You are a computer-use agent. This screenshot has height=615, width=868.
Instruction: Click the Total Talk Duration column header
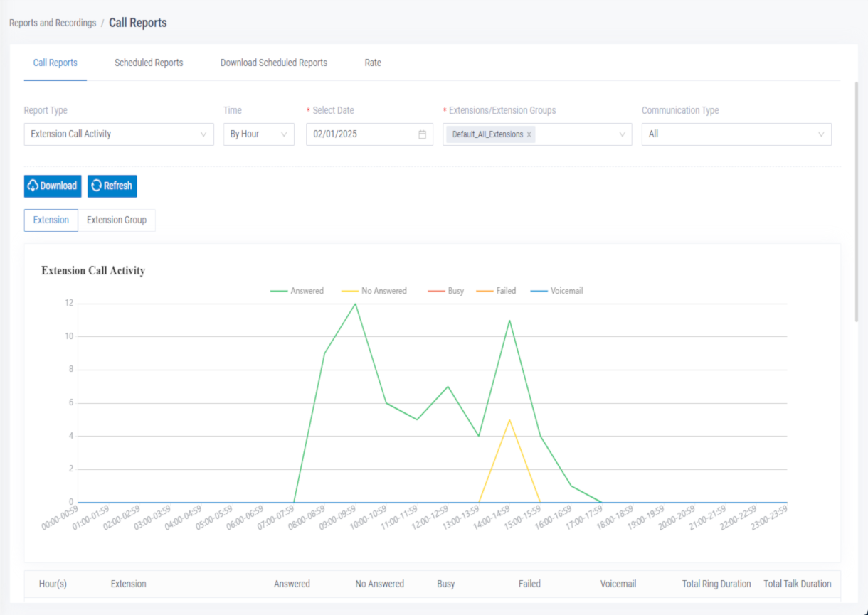[798, 584]
